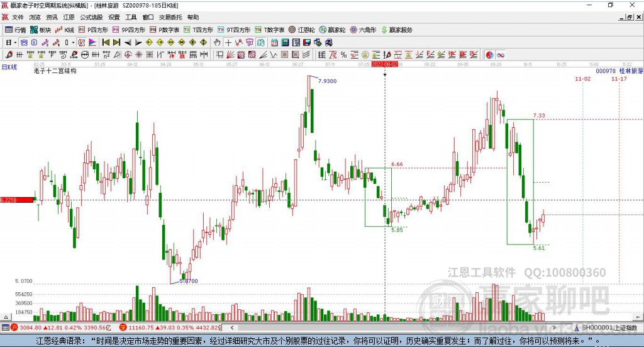
Task: Select the hand pan tool
Action: coord(217,42)
